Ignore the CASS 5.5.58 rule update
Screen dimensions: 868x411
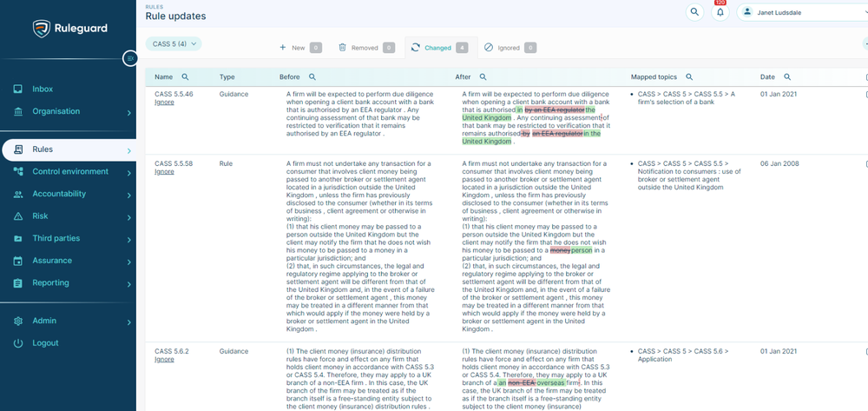click(x=164, y=172)
